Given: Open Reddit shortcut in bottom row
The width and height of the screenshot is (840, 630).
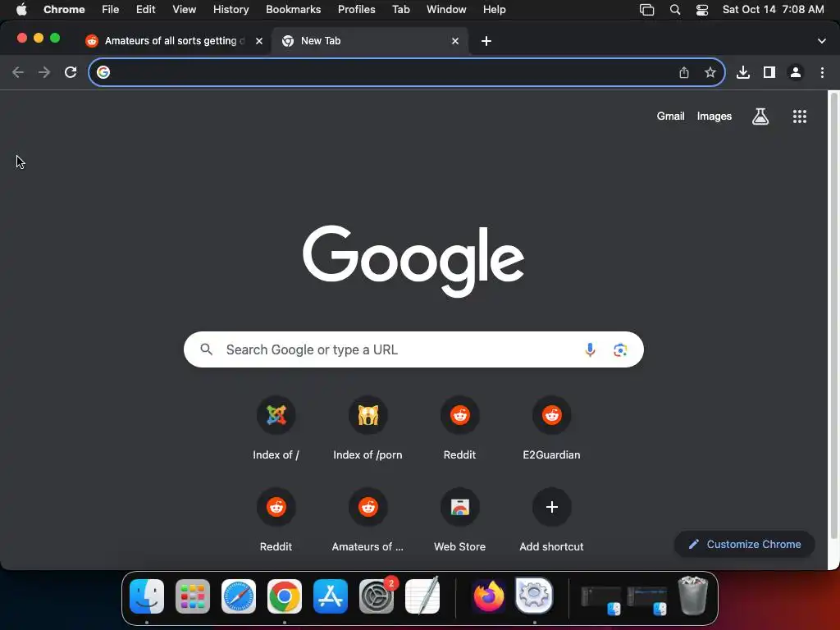Looking at the screenshot, I should tap(276, 520).
